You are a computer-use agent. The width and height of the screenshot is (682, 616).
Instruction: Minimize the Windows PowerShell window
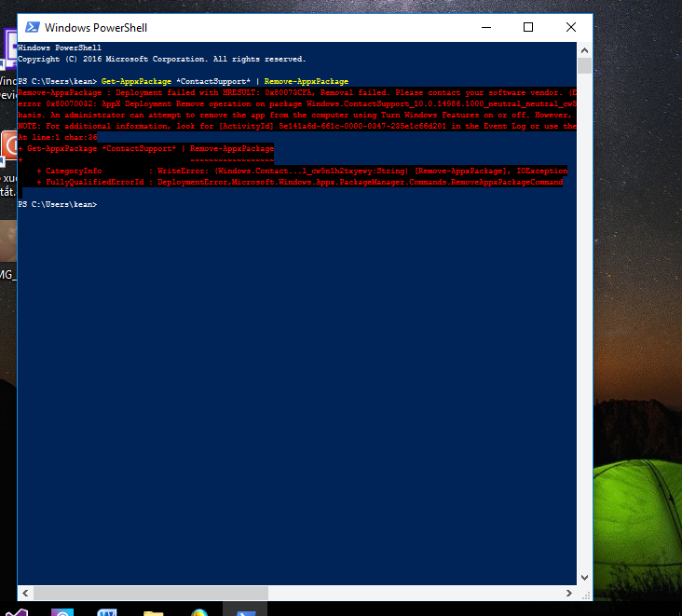(486, 27)
